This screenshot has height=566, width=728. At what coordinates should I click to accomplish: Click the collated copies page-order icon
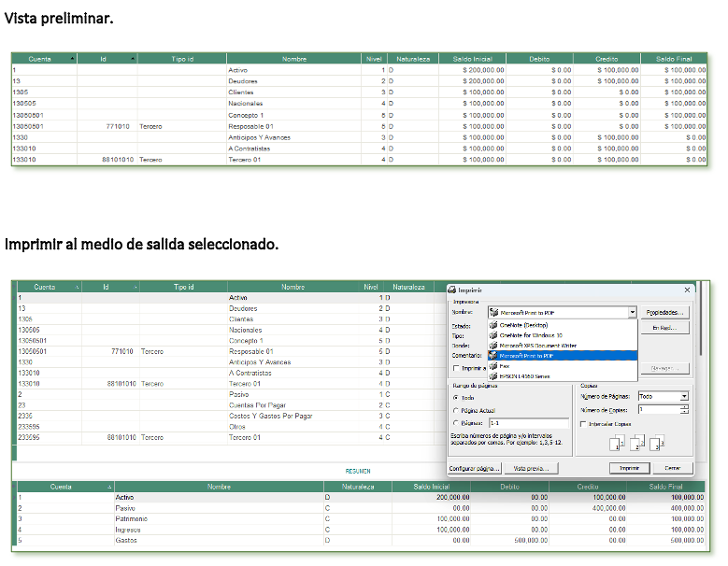point(637,443)
